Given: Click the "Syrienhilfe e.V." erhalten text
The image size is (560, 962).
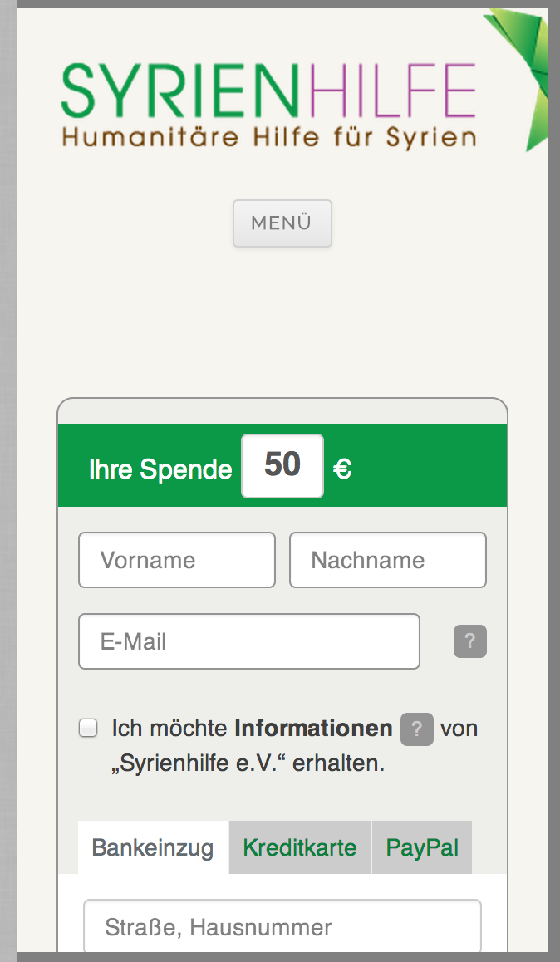Looking at the screenshot, I should click(248, 763).
